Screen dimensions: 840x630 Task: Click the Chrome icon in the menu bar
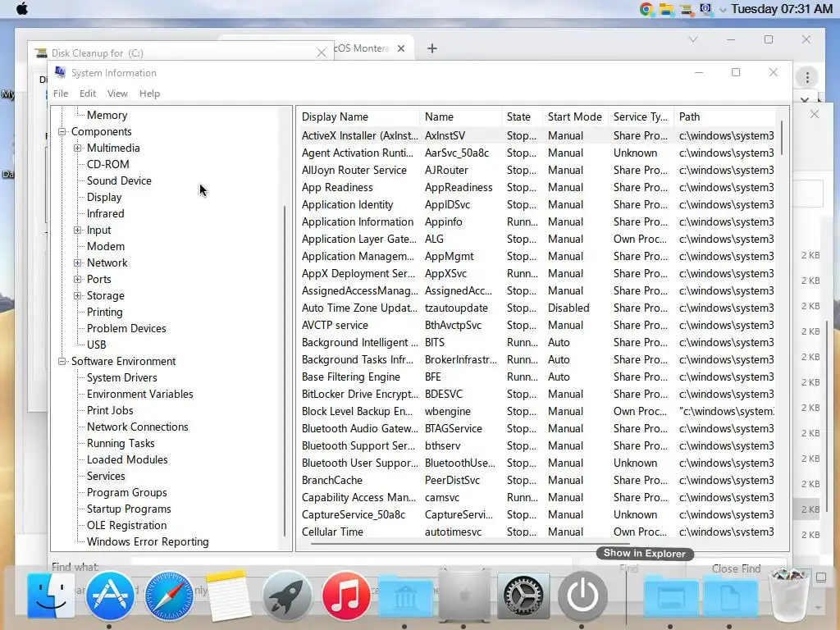pos(646,9)
